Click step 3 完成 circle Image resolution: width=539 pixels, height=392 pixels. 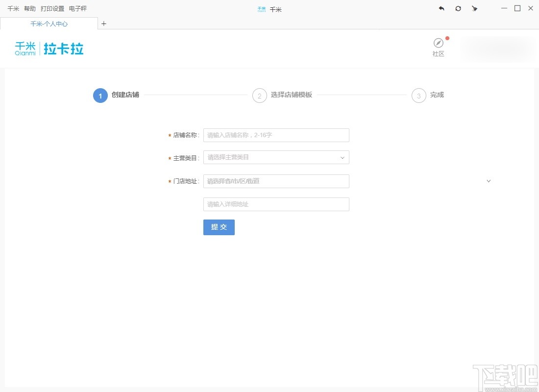click(x=418, y=96)
